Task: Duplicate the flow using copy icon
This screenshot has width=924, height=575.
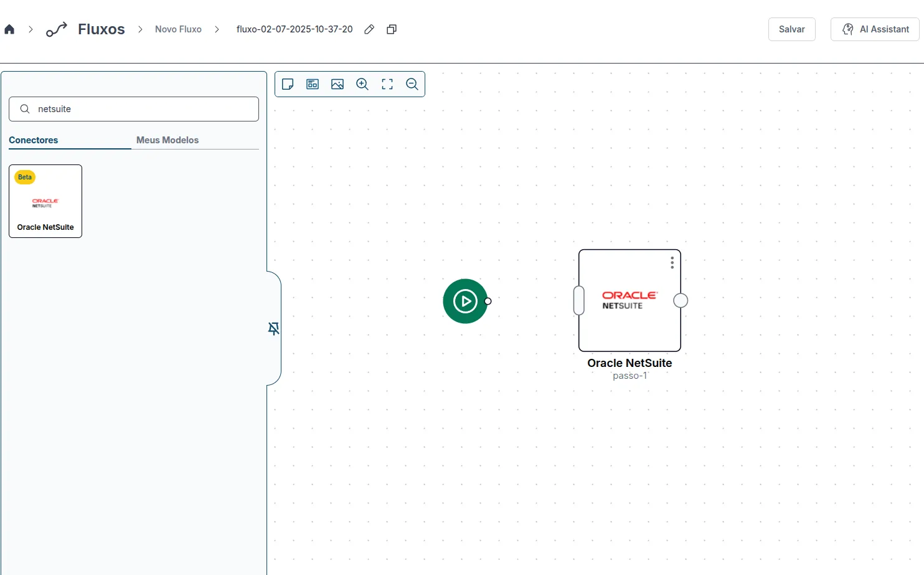Action: point(392,29)
